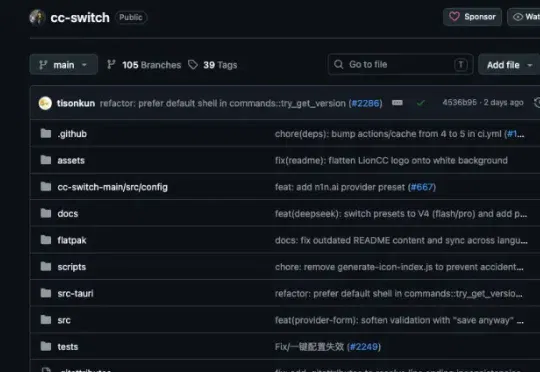Open the tests folder
540x372 pixels.
pyautogui.click(x=68, y=347)
